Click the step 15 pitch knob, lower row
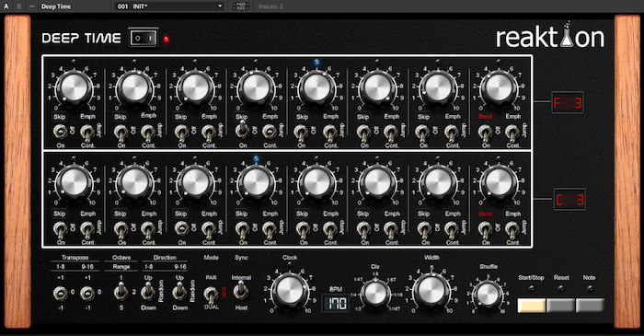644x336 pixels. tap(438, 182)
